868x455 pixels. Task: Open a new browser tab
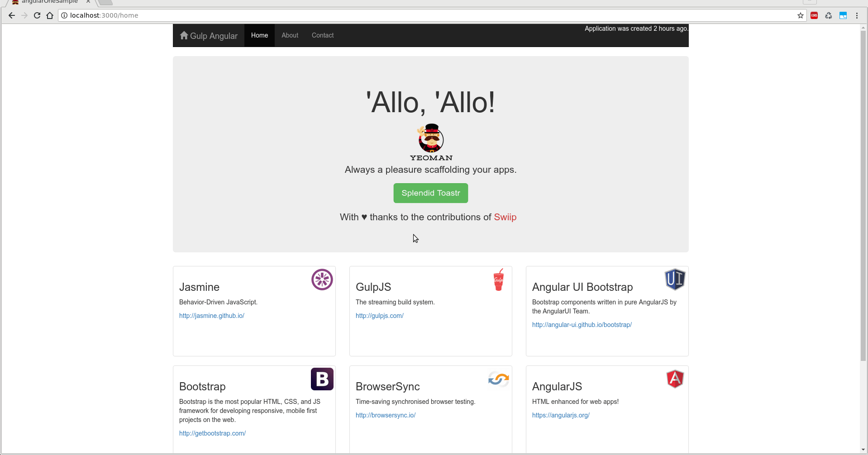(x=105, y=2)
